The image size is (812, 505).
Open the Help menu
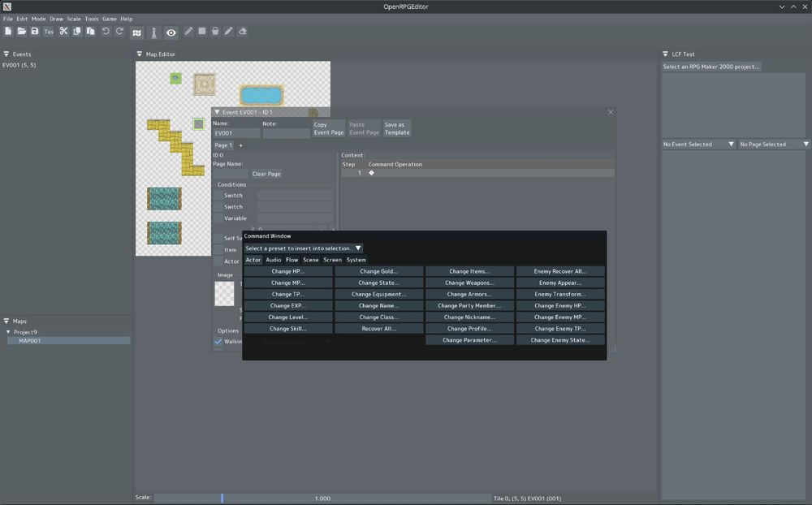127,19
